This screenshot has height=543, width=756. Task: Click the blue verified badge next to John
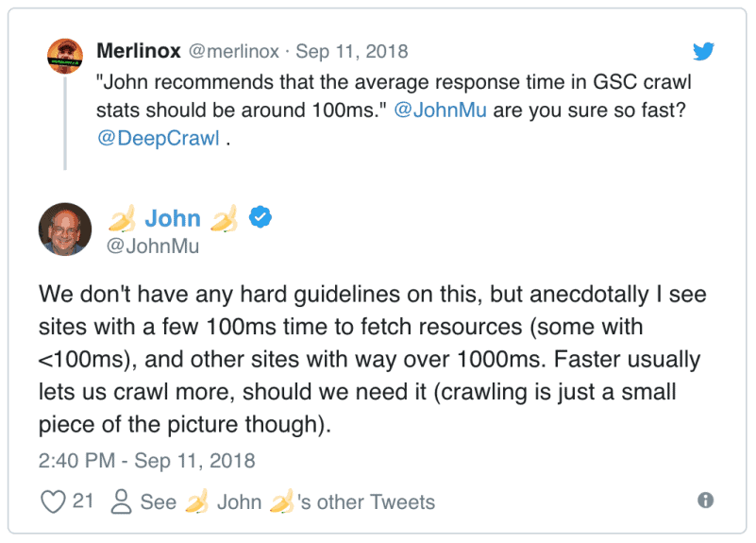(260, 218)
